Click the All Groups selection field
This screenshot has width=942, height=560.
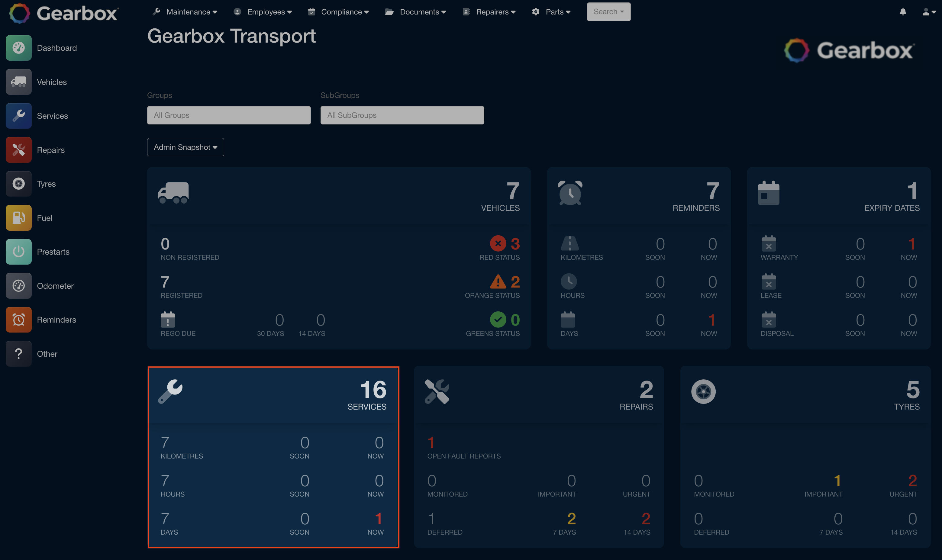pos(229,115)
